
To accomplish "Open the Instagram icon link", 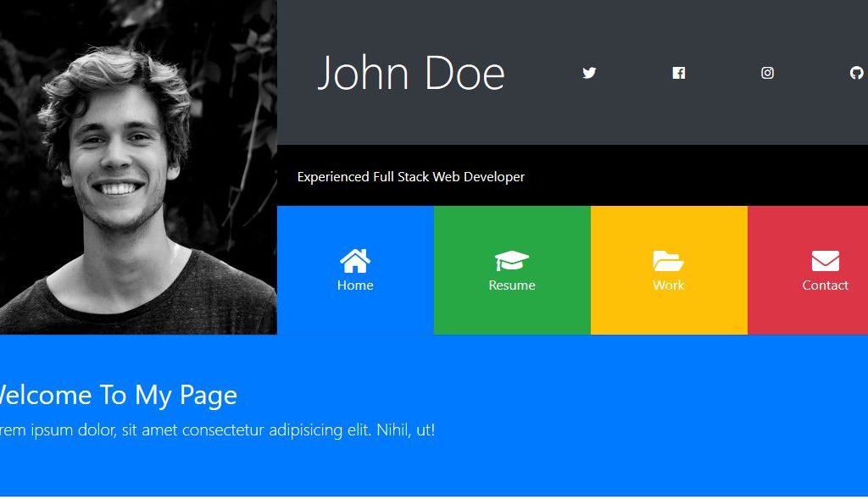I will tap(767, 73).
